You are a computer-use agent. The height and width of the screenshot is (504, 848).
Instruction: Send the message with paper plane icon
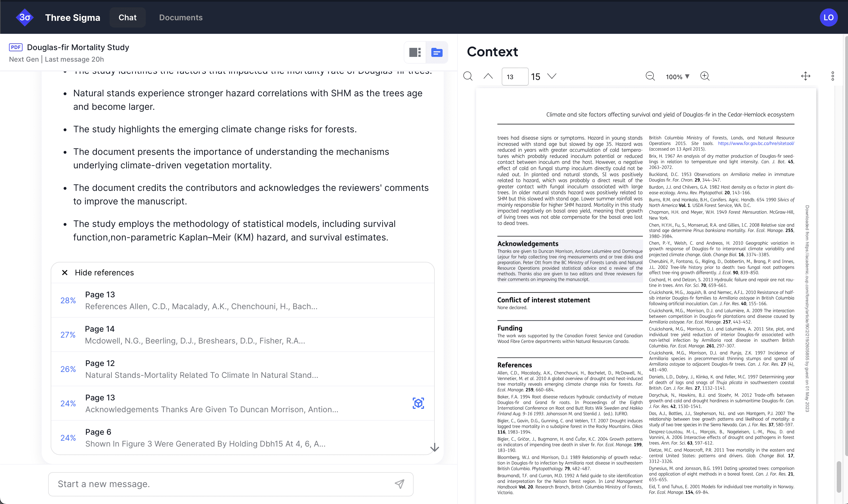(x=400, y=484)
